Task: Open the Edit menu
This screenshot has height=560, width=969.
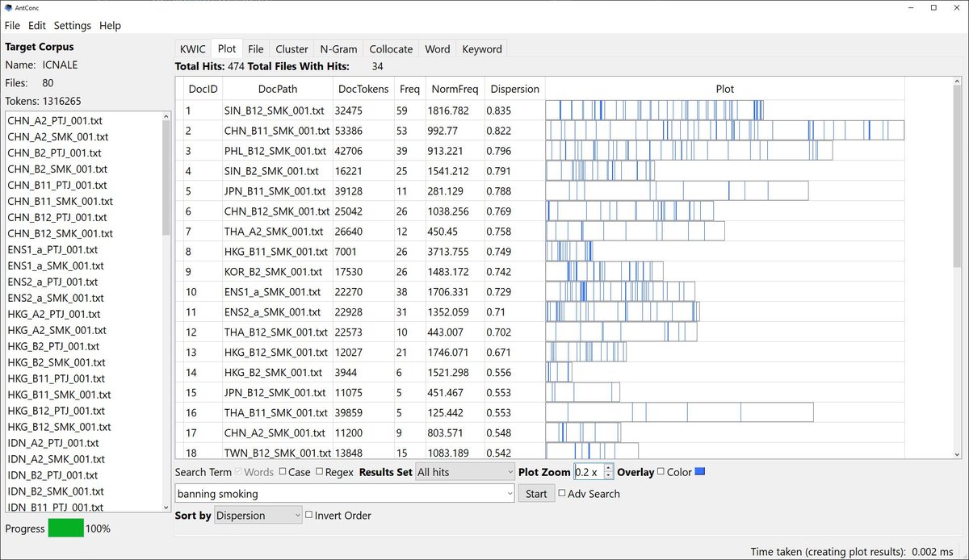Action: pos(37,26)
